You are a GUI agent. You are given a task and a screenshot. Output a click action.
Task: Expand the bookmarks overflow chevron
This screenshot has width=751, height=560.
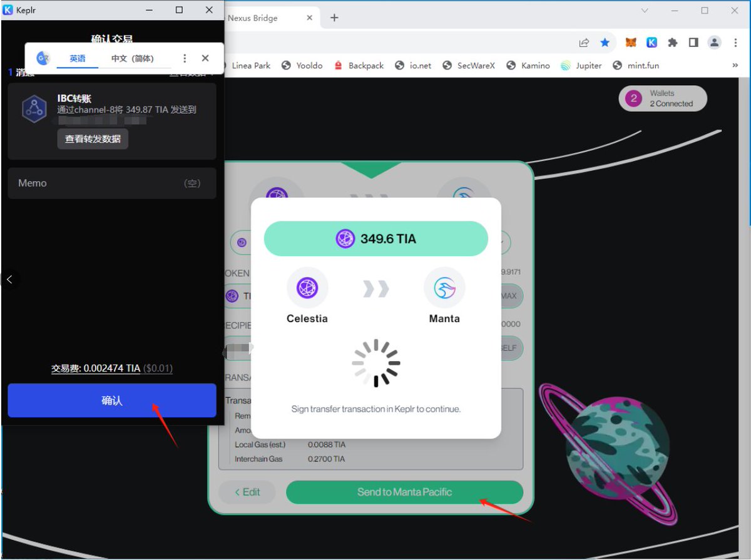735,65
